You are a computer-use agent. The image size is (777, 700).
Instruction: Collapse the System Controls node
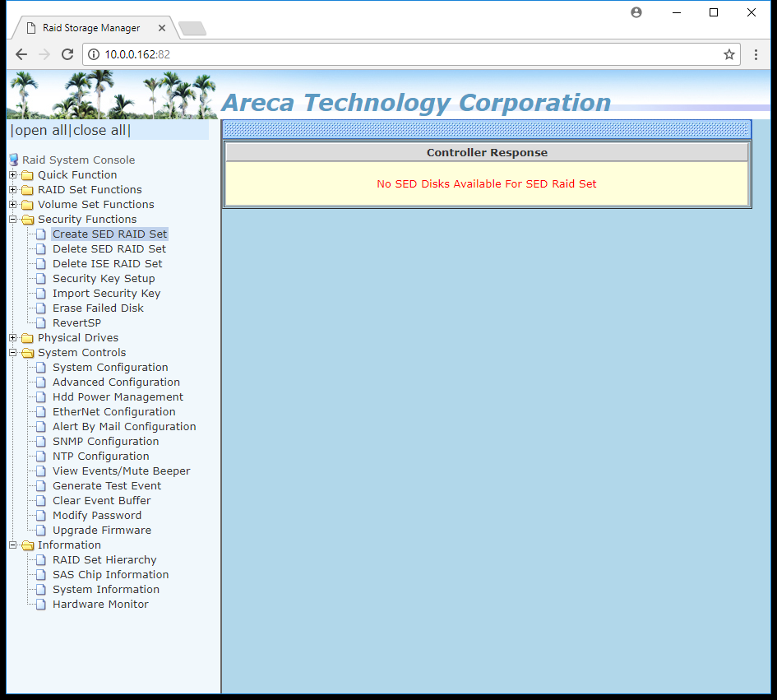tap(13, 353)
